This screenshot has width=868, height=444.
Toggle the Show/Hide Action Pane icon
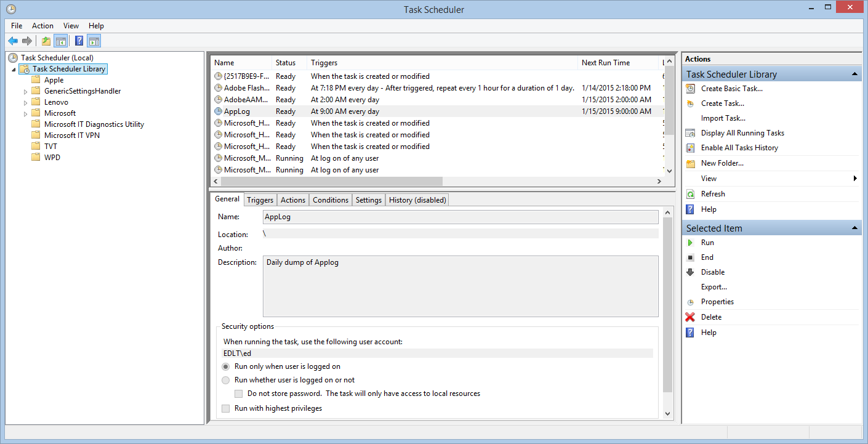(x=94, y=41)
